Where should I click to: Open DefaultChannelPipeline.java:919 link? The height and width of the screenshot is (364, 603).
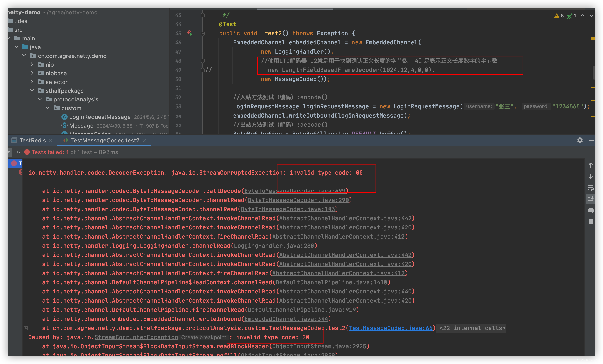302,310
